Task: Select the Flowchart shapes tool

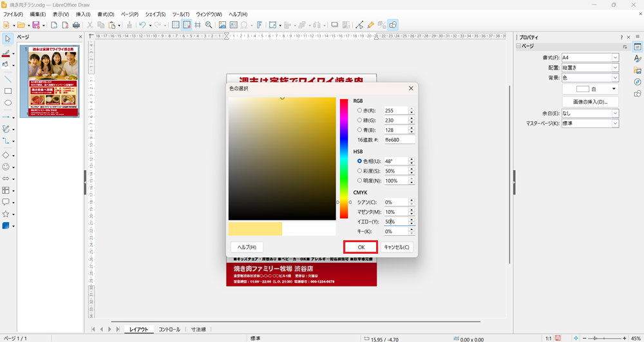Action: 6,191
